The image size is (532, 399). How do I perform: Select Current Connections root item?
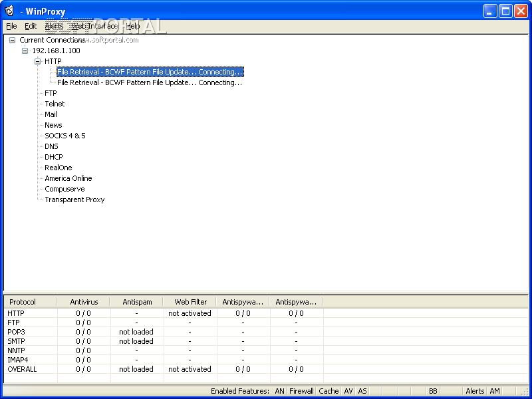click(x=53, y=40)
